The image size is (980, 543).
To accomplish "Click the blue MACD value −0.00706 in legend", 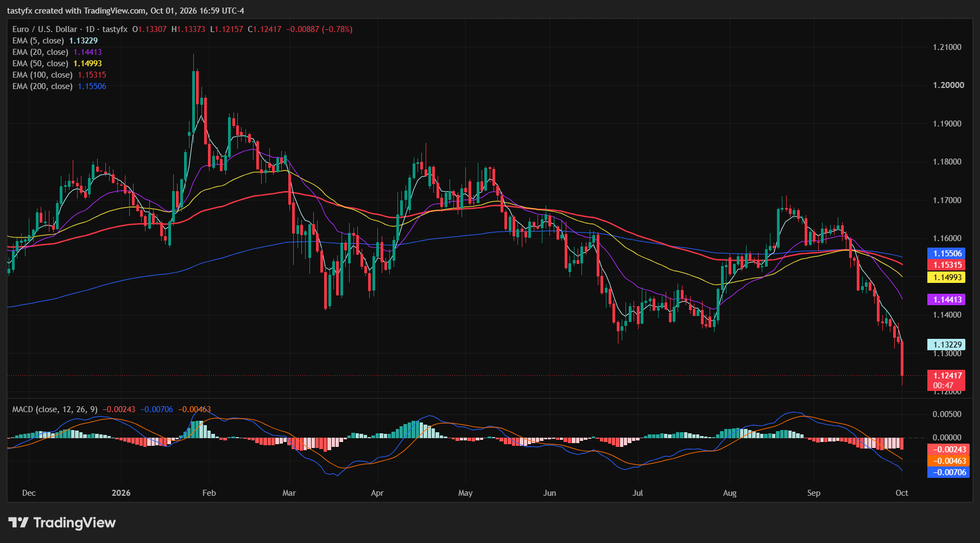I will [x=156, y=409].
